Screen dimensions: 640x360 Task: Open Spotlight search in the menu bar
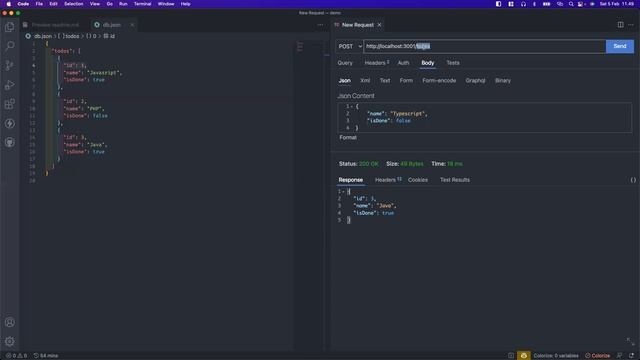pyautogui.click(x=571, y=4)
